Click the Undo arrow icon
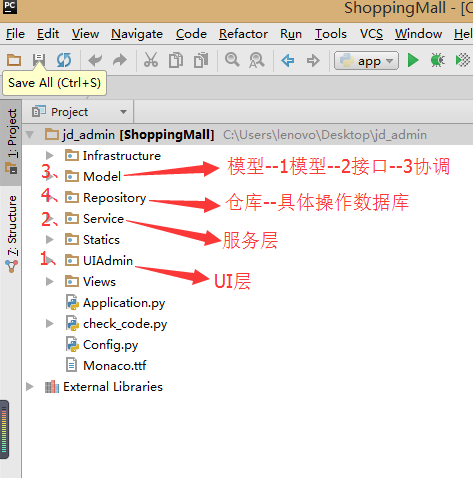The width and height of the screenshot is (473, 478). 95,60
